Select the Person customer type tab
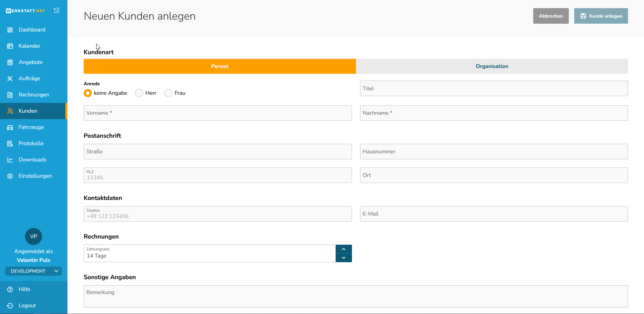The height and width of the screenshot is (314, 644). pyautogui.click(x=220, y=66)
